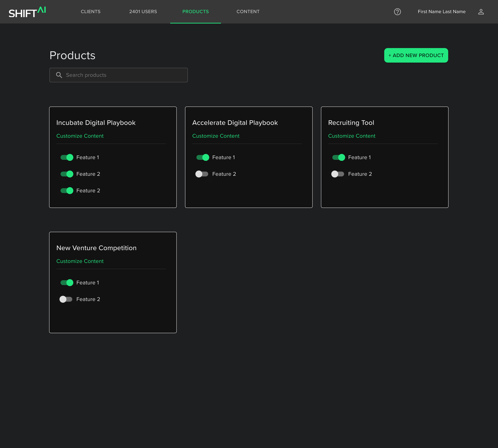Click First Name Last Name account label
This screenshot has width=498, height=448.
pyautogui.click(x=441, y=12)
